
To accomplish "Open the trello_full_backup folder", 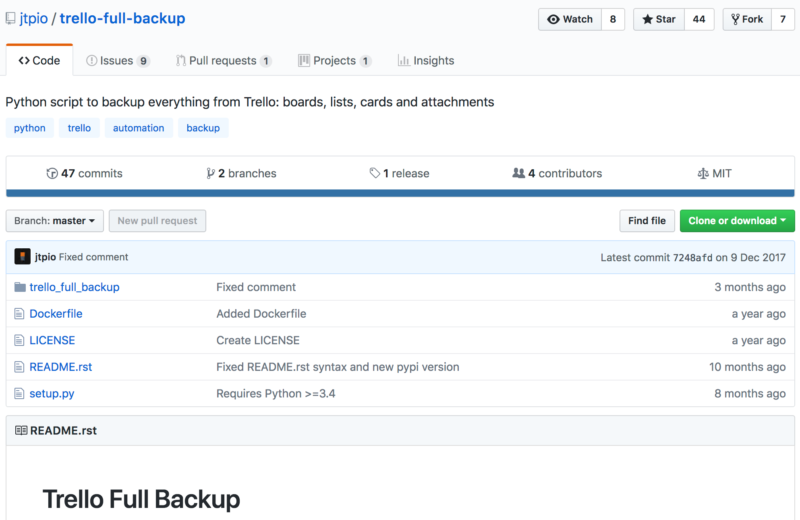I will tap(74, 287).
